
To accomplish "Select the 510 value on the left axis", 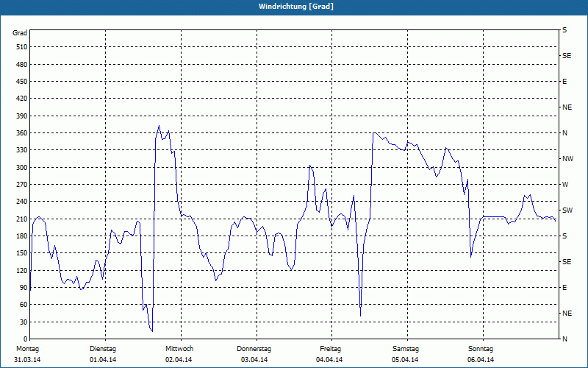I will [21, 47].
